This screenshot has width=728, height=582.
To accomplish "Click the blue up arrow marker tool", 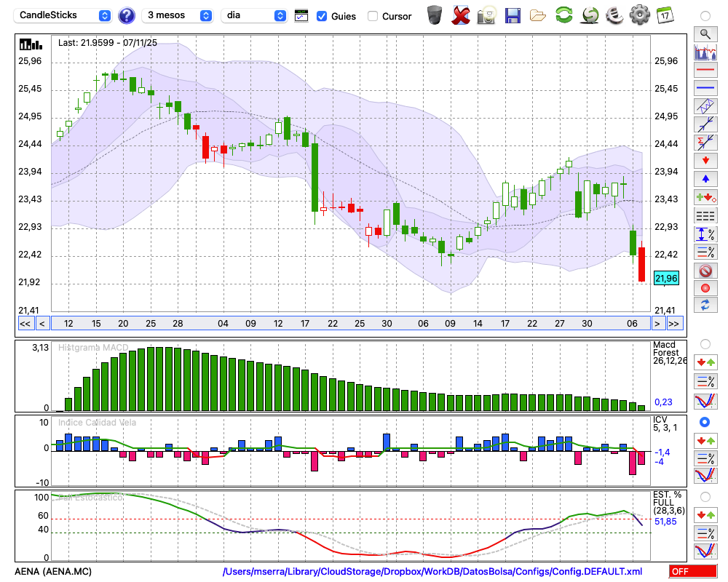I will pos(705,178).
